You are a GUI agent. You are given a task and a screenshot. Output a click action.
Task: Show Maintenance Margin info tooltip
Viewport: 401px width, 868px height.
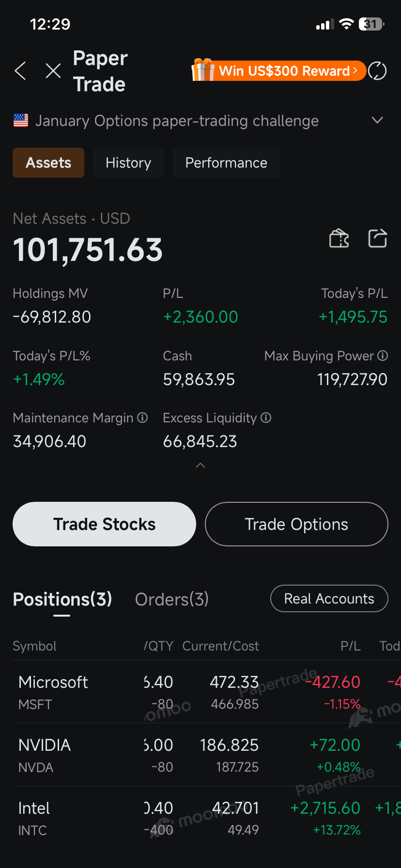click(x=142, y=418)
